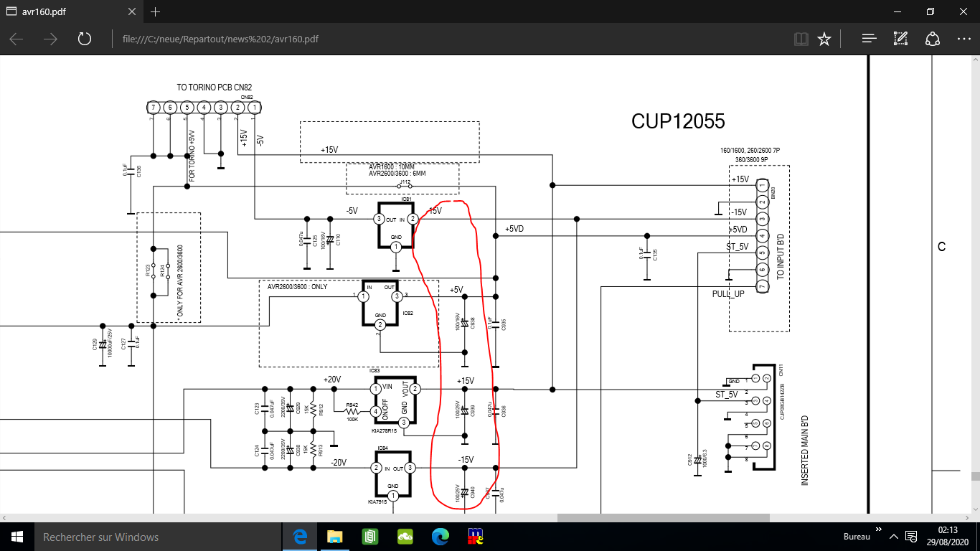The width and height of the screenshot is (980, 551).
Task: Open the colorful letters app on taskbar
Action: point(475,537)
